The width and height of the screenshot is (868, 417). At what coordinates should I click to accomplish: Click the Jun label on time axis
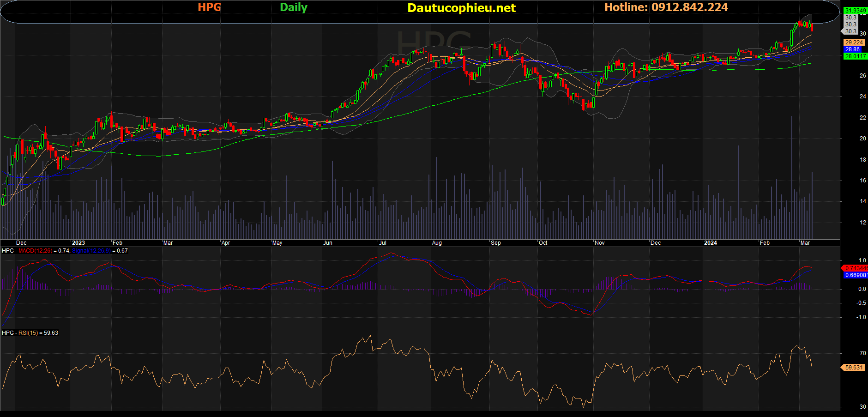point(327,243)
